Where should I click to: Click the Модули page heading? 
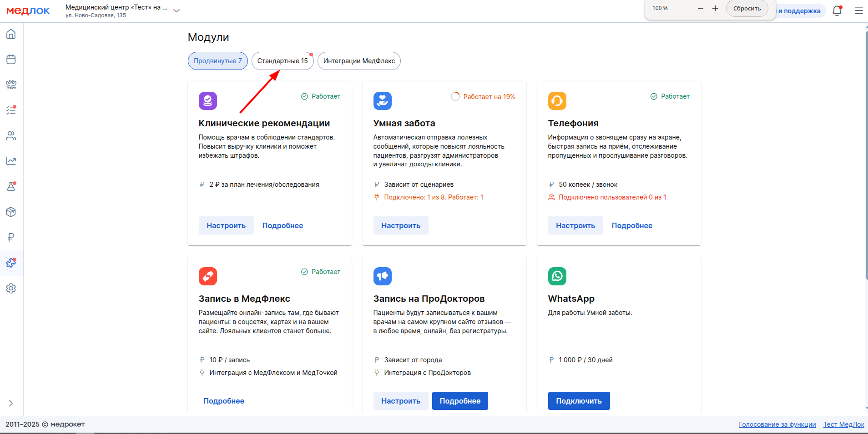pos(208,37)
